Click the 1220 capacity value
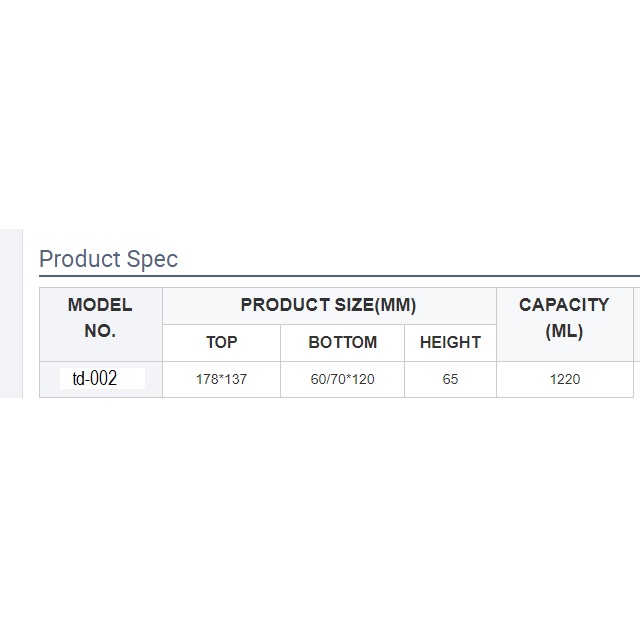 [564, 379]
